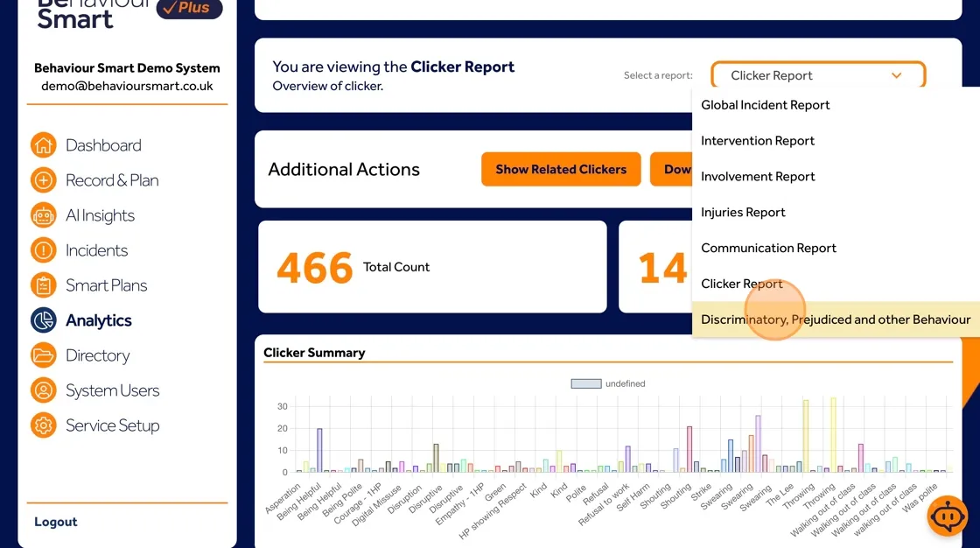Select Injuries Report from the menu
This screenshot has height=548, width=980.
tap(743, 212)
